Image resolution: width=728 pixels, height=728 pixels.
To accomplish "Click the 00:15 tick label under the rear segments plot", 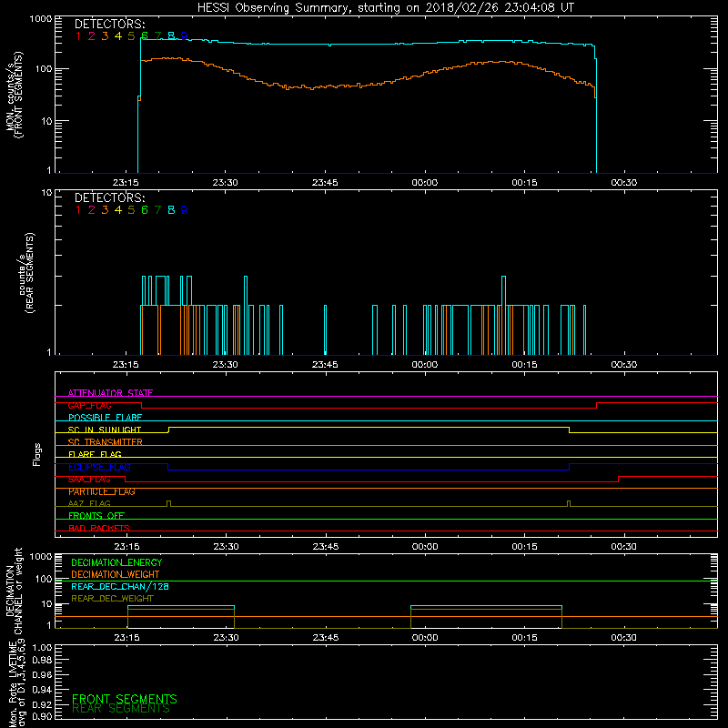I will [x=525, y=365].
